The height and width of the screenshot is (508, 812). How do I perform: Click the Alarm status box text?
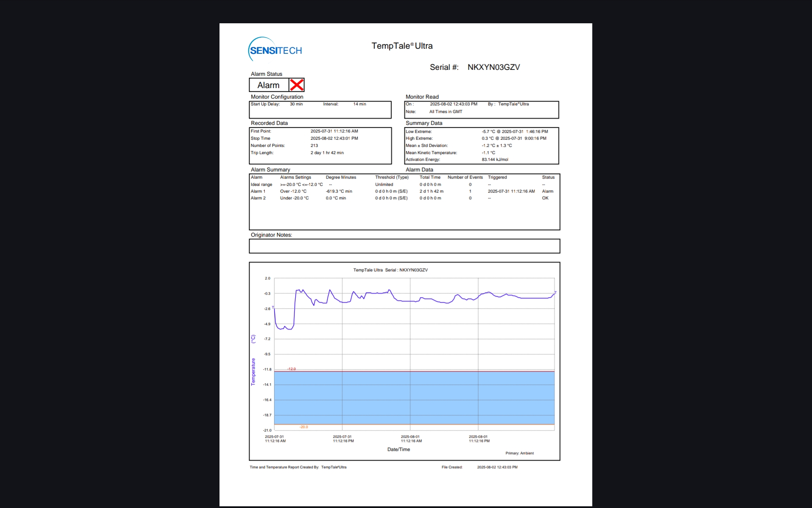coord(269,85)
